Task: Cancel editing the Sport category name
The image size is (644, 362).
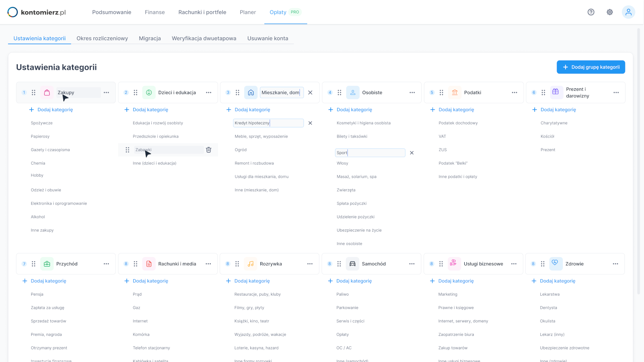Action: coord(411,153)
